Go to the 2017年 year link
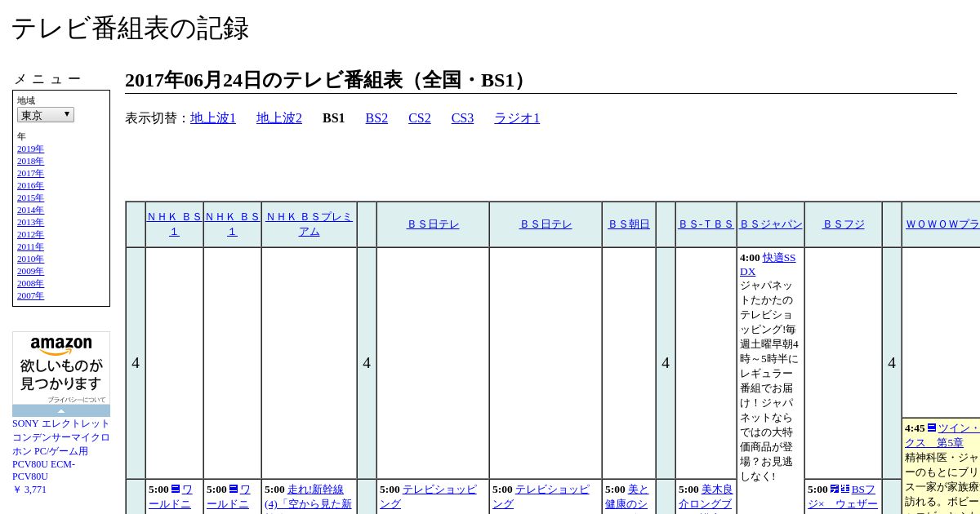 pyautogui.click(x=30, y=174)
